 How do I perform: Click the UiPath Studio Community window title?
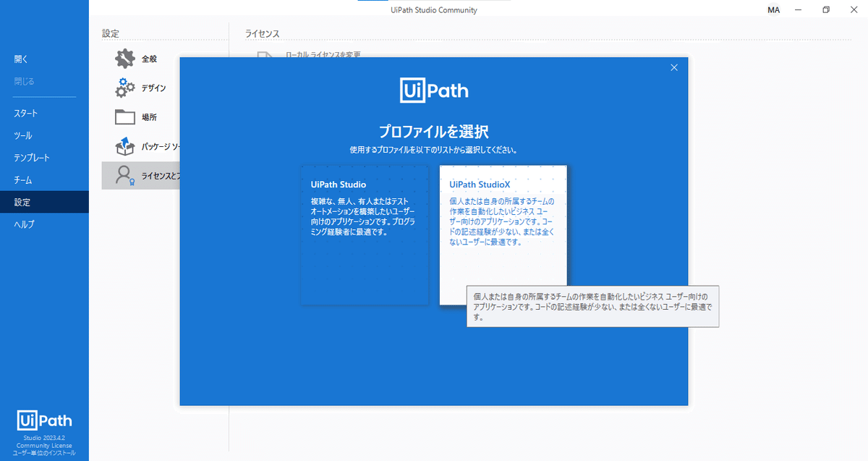pos(433,10)
